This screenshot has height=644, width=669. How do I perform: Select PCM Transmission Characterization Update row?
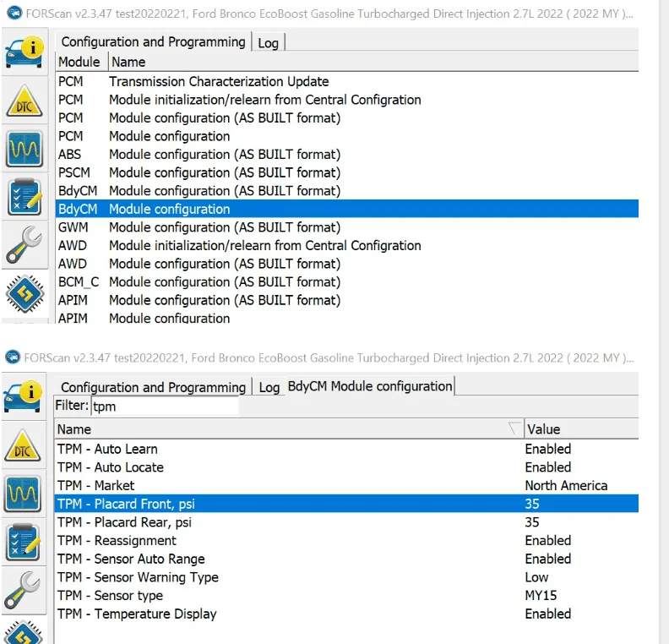347,81
